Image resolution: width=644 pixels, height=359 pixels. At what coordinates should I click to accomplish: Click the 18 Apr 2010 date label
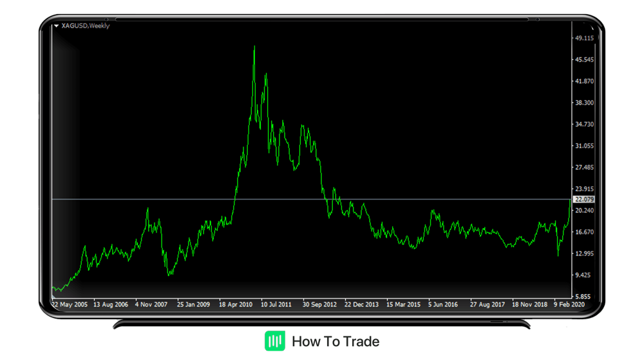(236, 304)
